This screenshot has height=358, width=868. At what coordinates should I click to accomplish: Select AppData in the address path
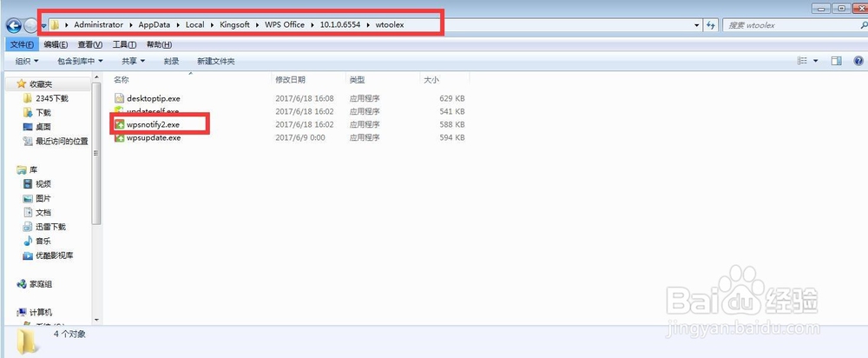click(154, 25)
